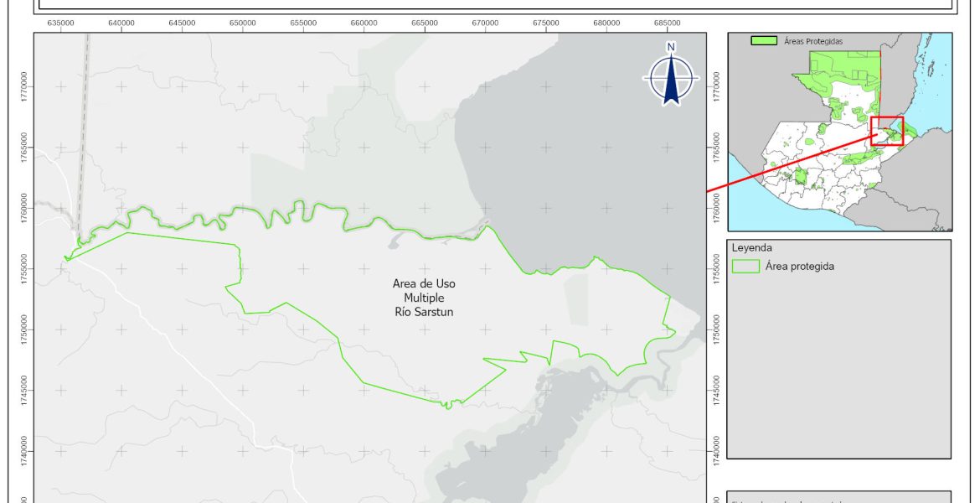Screen dimensions: 980x503
Task: Click the 685000 easting label on the top axis
Action: click(x=667, y=22)
